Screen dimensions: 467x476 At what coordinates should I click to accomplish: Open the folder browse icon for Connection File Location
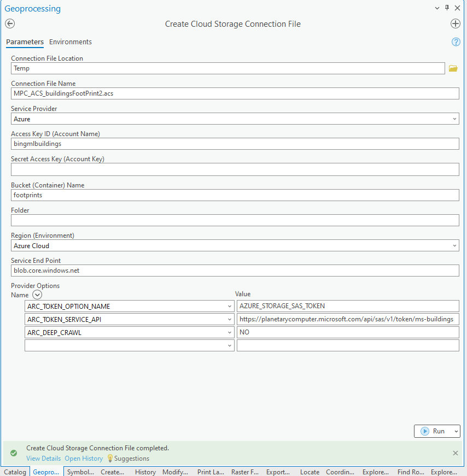pos(453,68)
